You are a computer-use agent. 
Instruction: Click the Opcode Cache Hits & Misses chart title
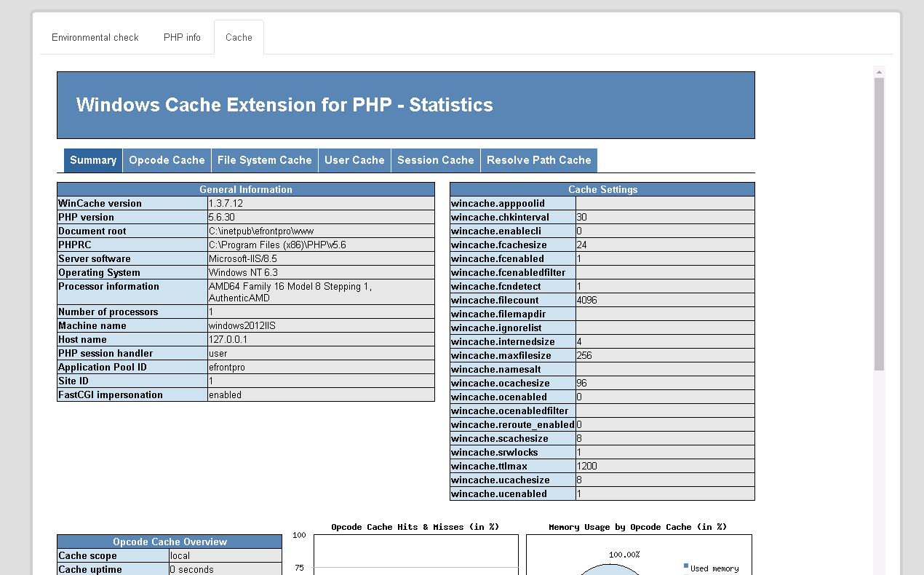[415, 527]
